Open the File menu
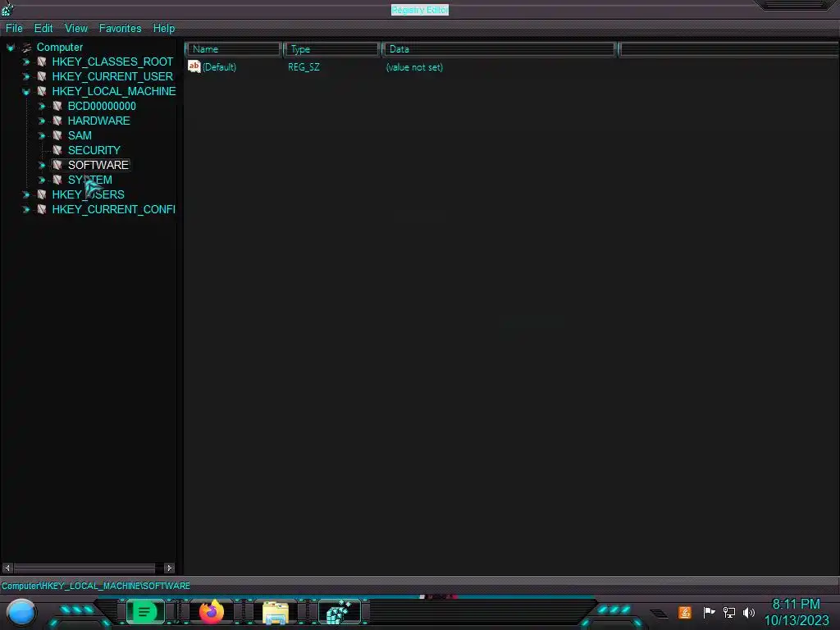The height and width of the screenshot is (630, 840). [x=14, y=29]
